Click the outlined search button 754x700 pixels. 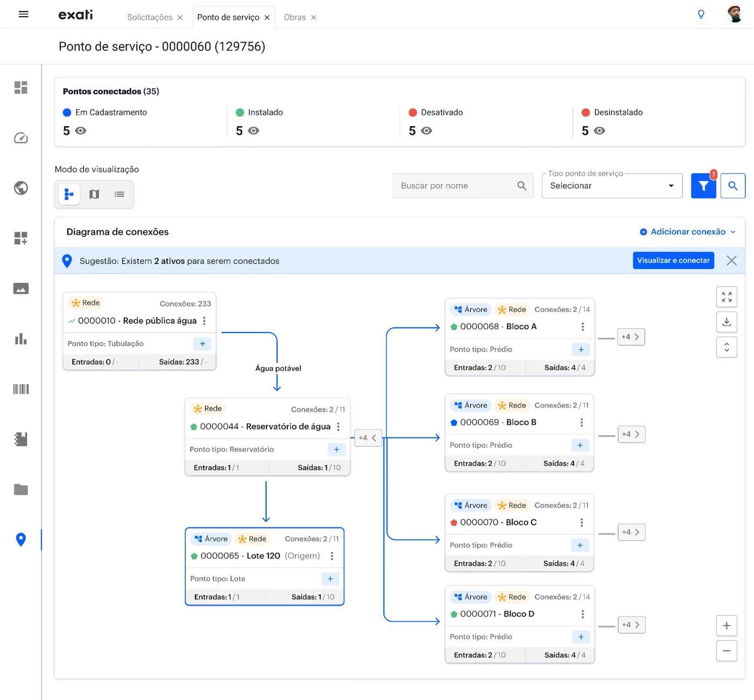[x=733, y=185]
